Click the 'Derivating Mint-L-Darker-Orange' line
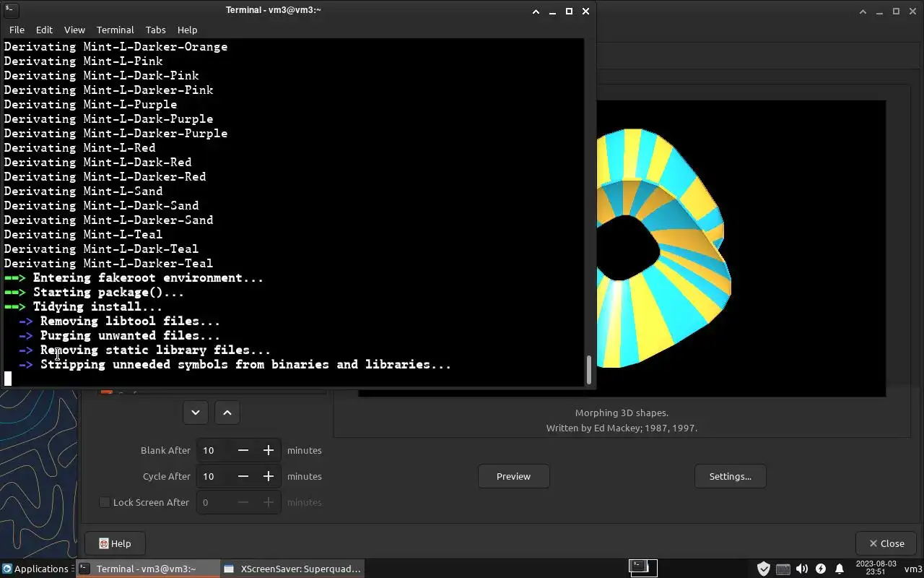The height and width of the screenshot is (578, 924). click(x=115, y=47)
